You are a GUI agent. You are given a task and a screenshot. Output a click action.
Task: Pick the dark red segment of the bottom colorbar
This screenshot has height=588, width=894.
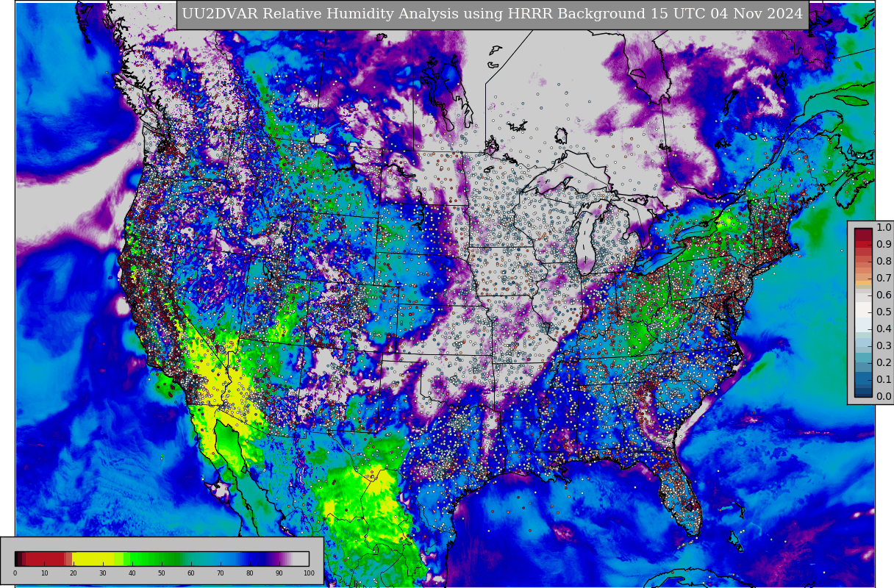tap(46, 559)
